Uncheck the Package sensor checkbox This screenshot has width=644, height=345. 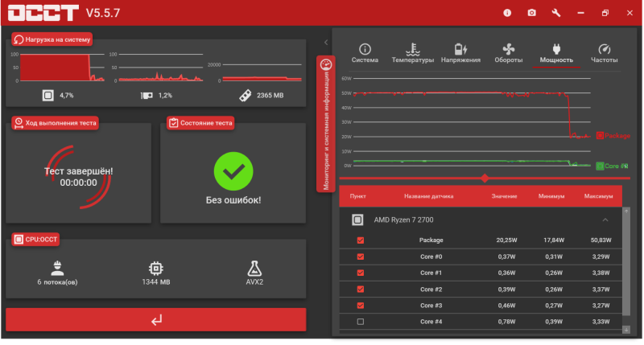point(360,240)
